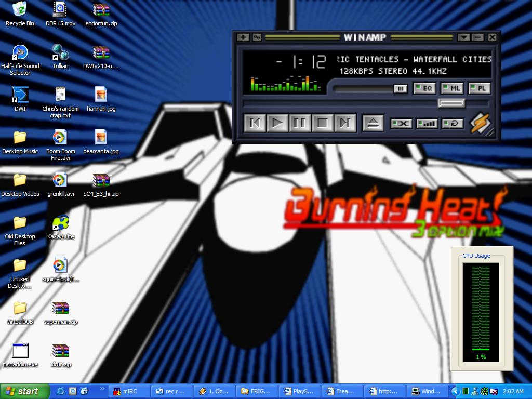Select the endorfun.zip archive icon
532x399 pixels.
(x=101, y=9)
